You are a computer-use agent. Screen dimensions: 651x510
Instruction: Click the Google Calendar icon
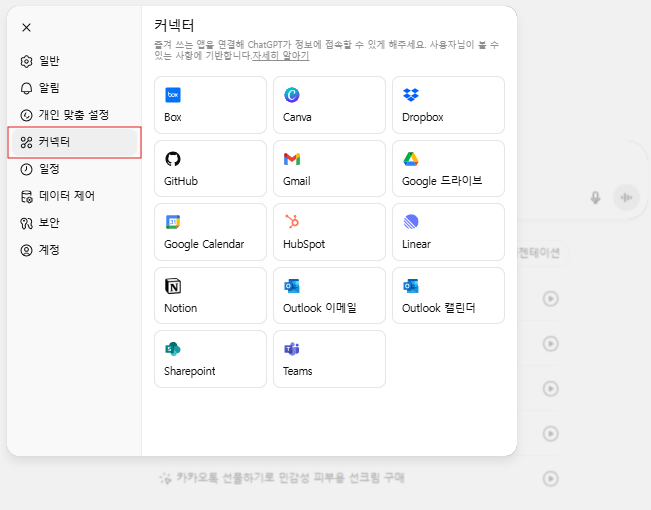[x=173, y=222]
